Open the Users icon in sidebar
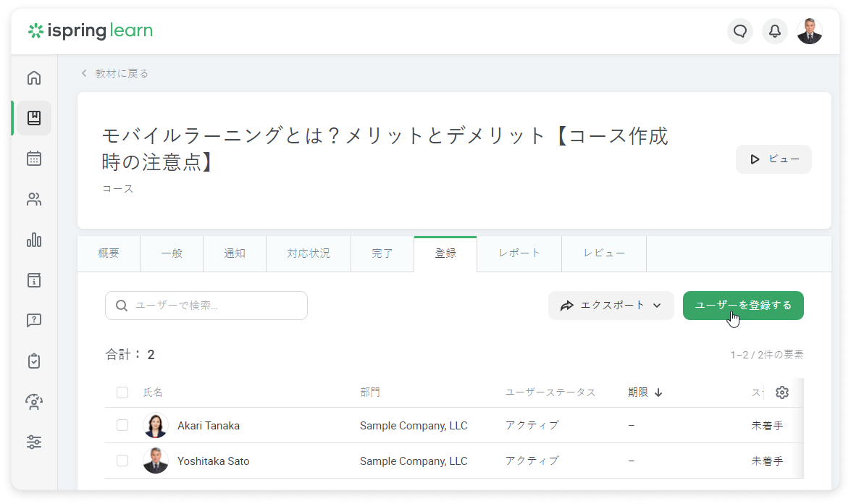This screenshot has width=851, height=504. tap(34, 200)
